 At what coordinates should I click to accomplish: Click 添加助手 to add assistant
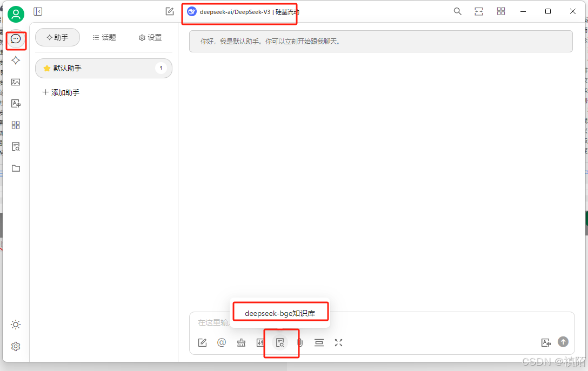[61, 92]
